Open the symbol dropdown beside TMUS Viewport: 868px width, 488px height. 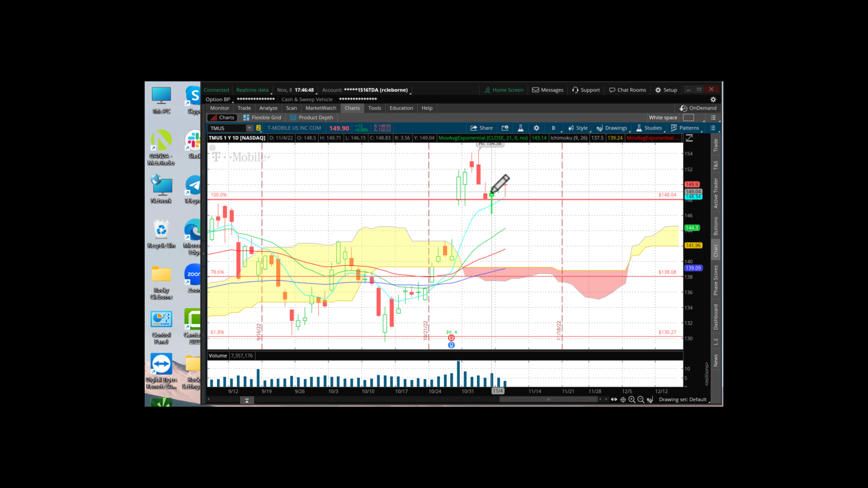(249, 128)
